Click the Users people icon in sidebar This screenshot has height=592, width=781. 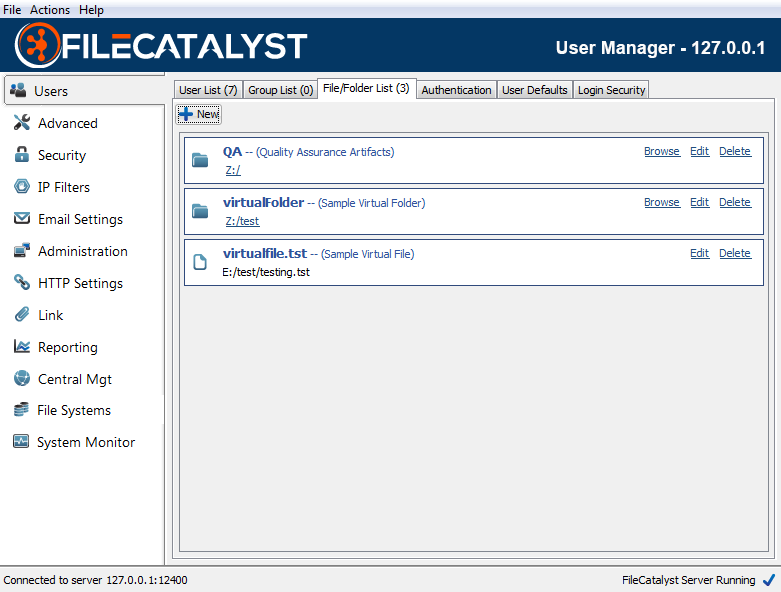pyautogui.click(x=18, y=90)
